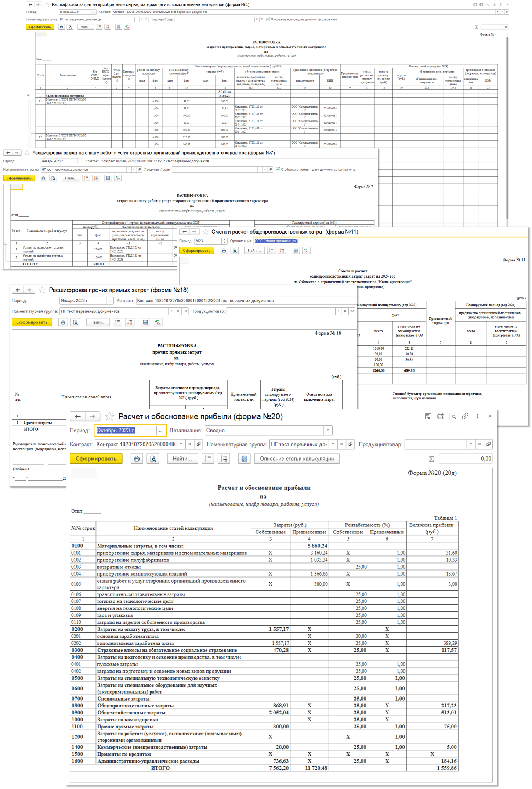The image size is (532, 789).
Task: Toggle the favorite star for form №20
Action: pos(109,416)
